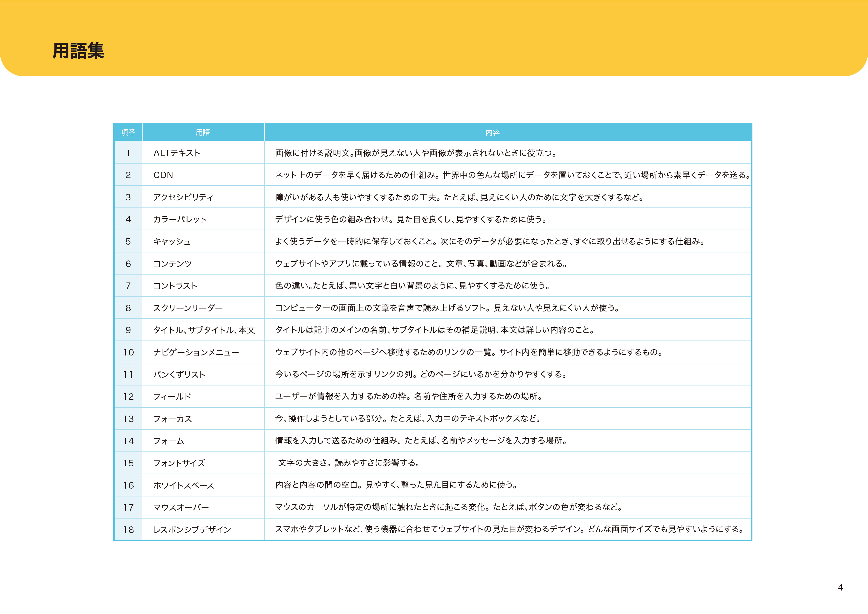Select the term キャッシュ
Image resolution: width=868 pixels, height=614 pixels.
(x=172, y=242)
